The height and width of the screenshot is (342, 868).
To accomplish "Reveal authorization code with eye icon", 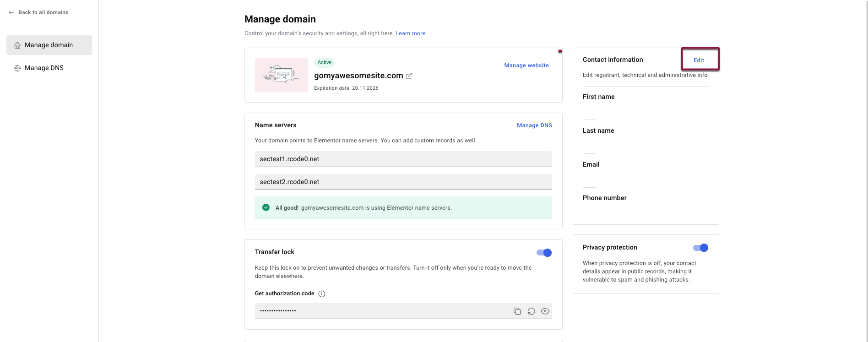I will [x=545, y=311].
